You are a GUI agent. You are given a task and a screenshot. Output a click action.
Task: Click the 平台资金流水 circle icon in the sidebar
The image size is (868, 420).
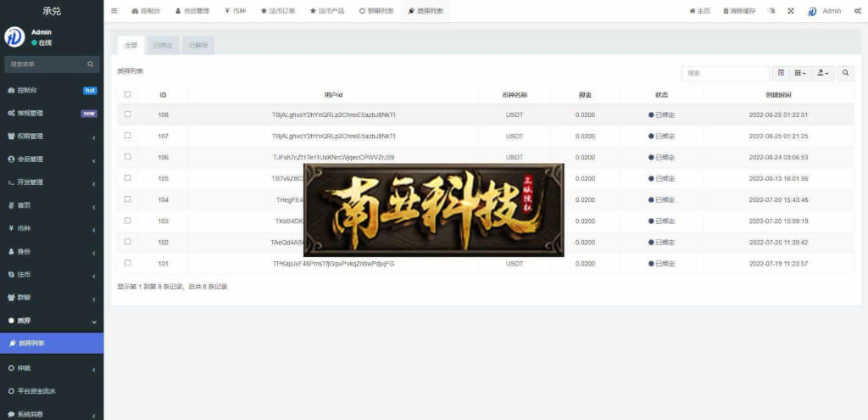click(11, 391)
